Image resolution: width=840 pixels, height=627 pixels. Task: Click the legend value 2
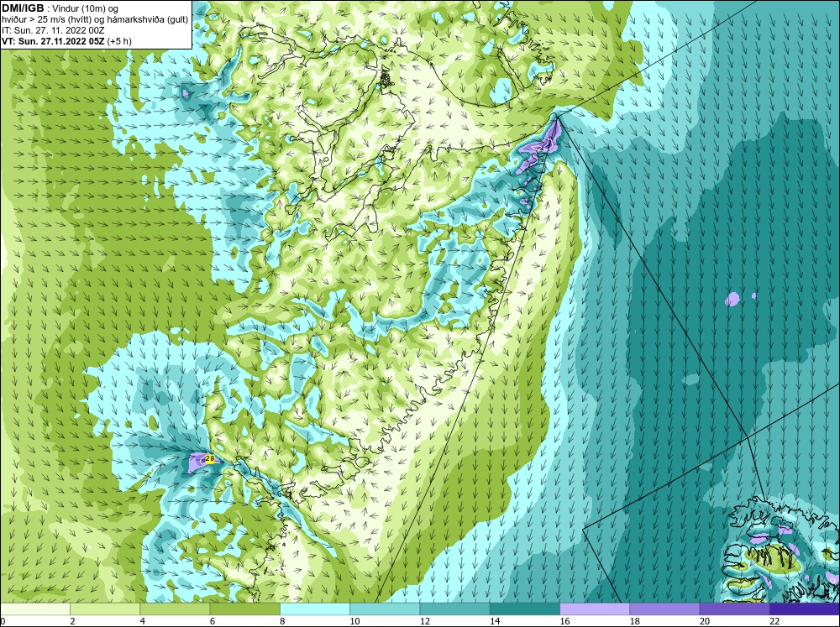point(72,621)
